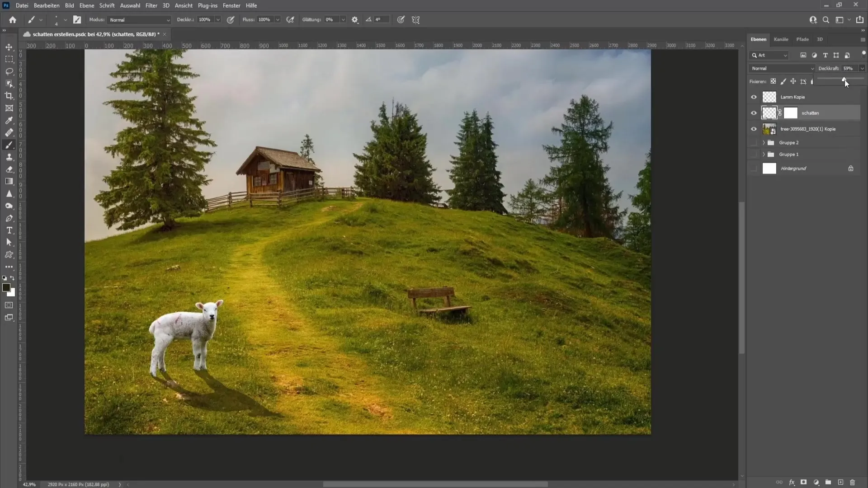
Task: Click the schatten layer thumbnail
Action: pyautogui.click(x=769, y=113)
